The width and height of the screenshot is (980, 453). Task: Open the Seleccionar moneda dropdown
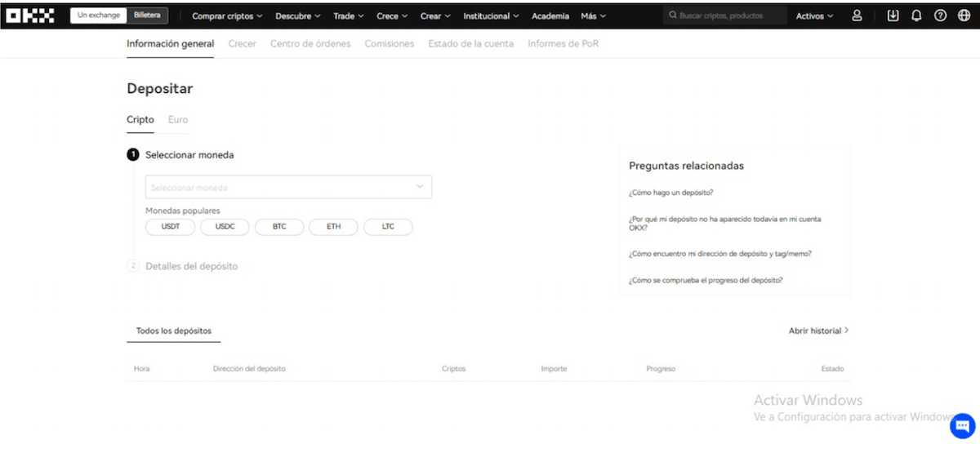pos(288,187)
